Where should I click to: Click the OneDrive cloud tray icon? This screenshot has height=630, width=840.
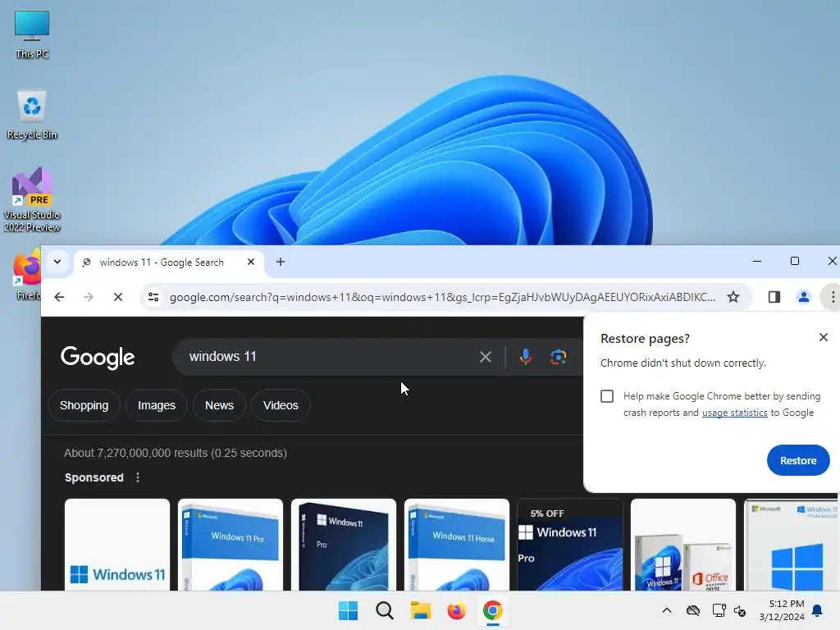(693, 610)
